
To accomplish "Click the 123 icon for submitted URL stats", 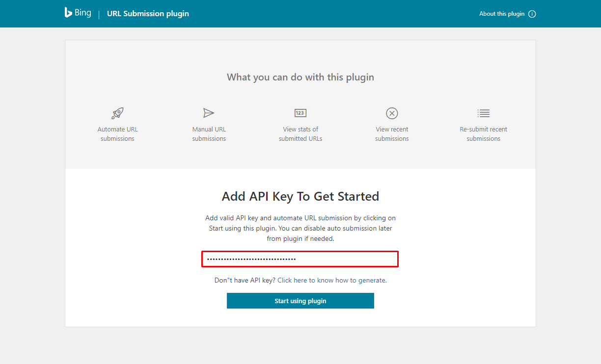I will (300, 113).
